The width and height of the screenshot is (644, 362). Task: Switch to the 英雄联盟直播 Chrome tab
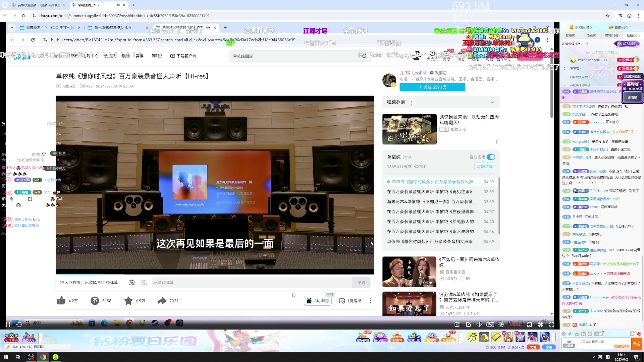point(39,5)
